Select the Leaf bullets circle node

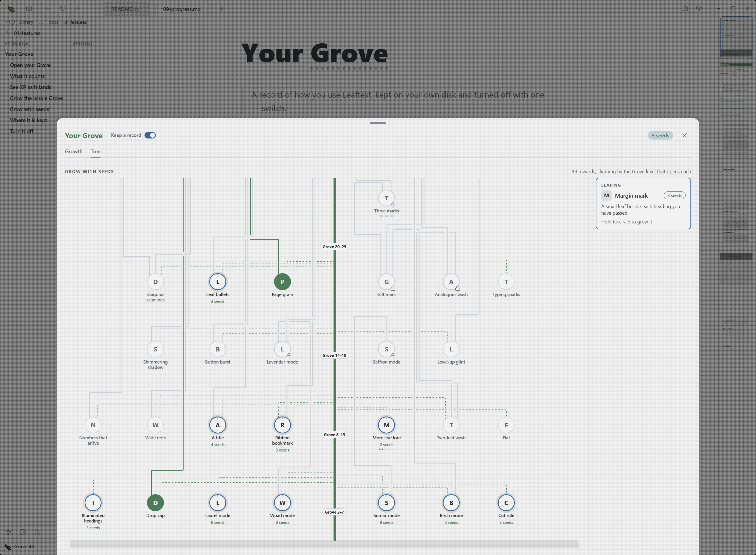coord(218,282)
